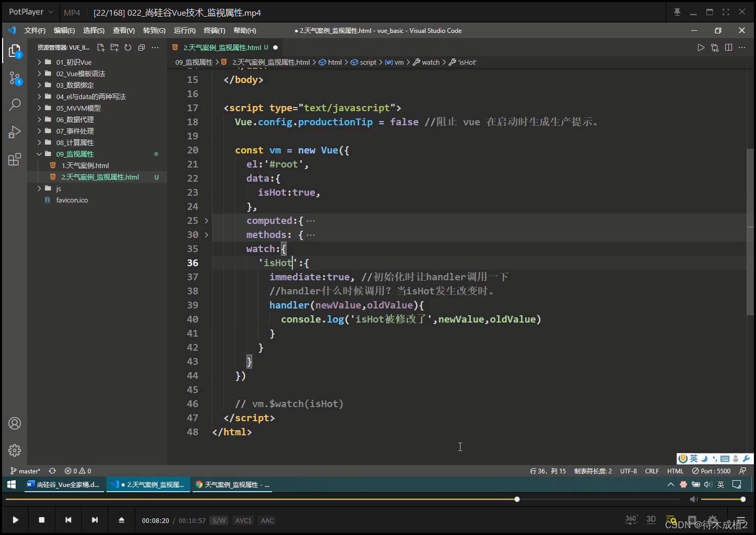Skip to next video in PotPlayer
Image resolution: width=756 pixels, height=535 pixels.
point(95,520)
